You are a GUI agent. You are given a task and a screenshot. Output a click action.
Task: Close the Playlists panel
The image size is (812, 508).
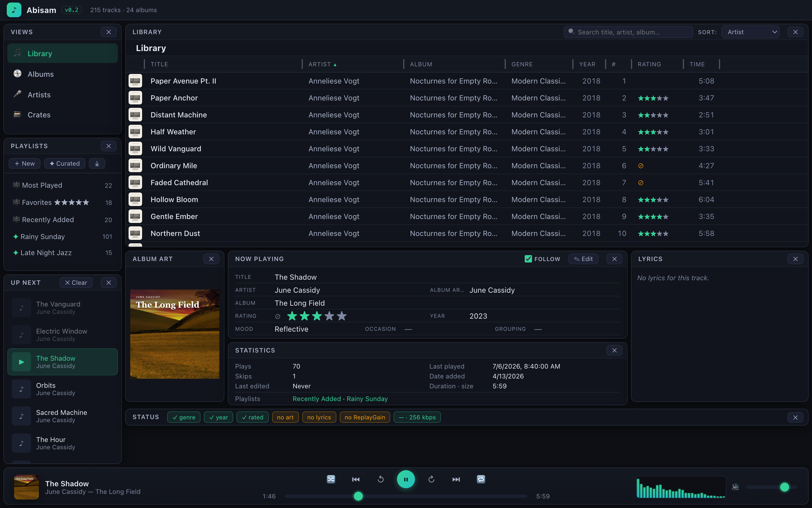(109, 146)
